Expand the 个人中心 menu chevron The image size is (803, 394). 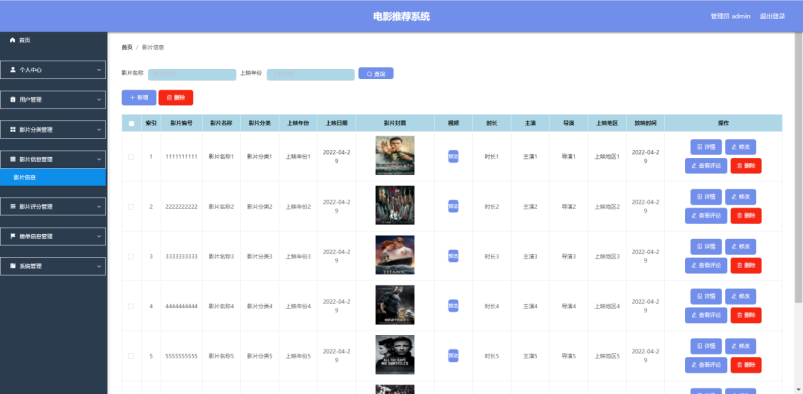point(99,70)
